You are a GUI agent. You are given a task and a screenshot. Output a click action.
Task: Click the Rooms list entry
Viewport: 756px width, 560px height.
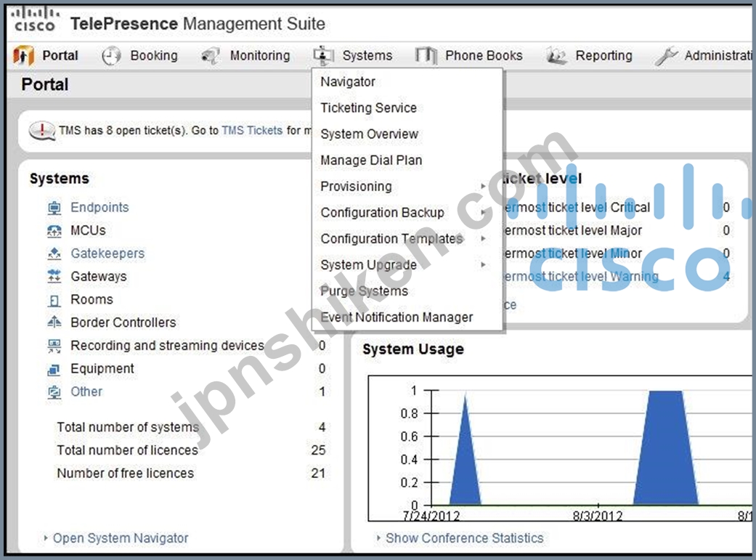click(x=92, y=299)
